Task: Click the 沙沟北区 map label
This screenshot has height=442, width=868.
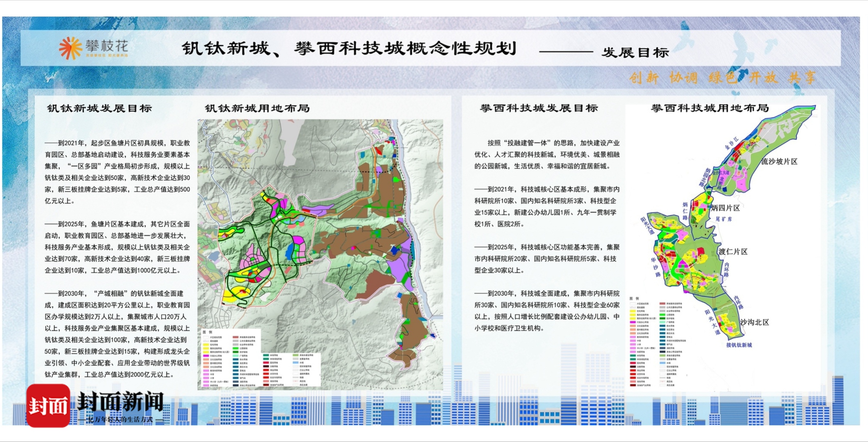Action: click(x=754, y=322)
